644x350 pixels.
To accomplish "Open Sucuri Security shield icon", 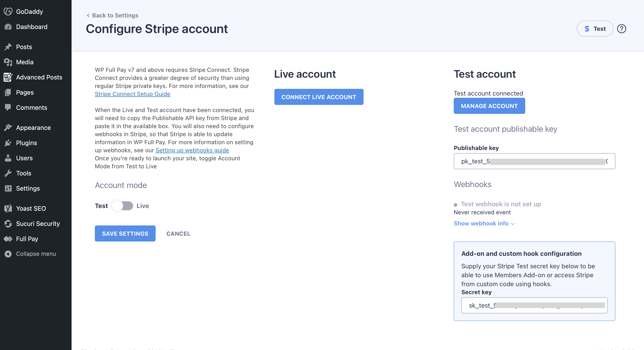I will point(8,224).
